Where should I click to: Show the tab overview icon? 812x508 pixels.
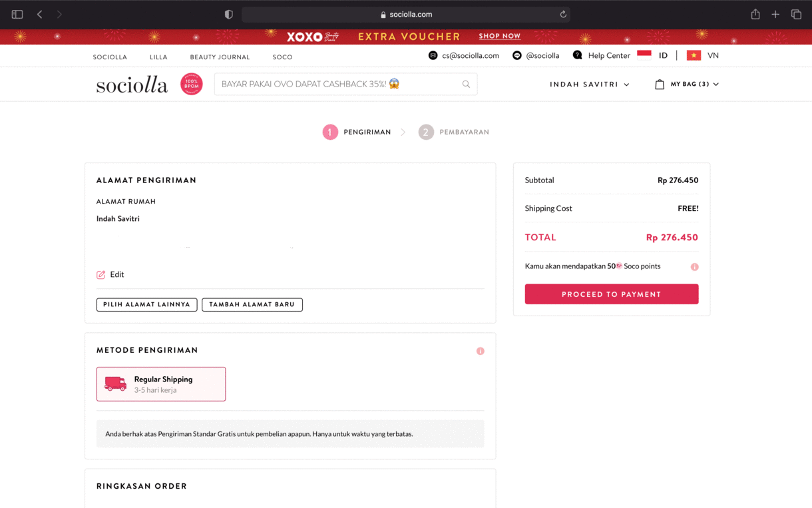(796, 14)
